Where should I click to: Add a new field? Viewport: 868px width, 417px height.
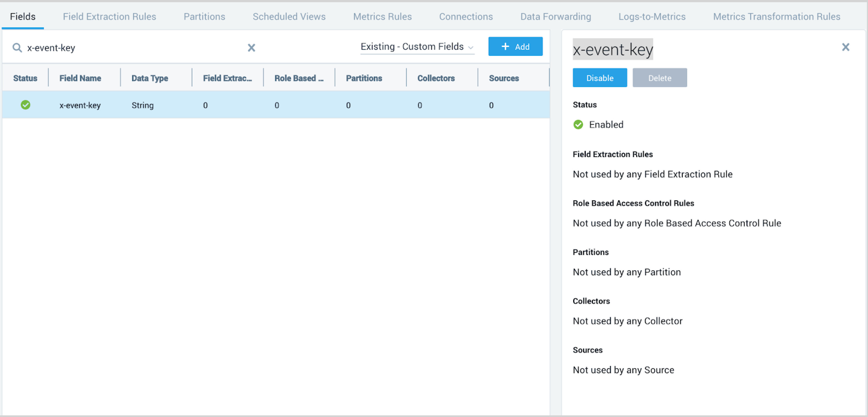click(515, 47)
